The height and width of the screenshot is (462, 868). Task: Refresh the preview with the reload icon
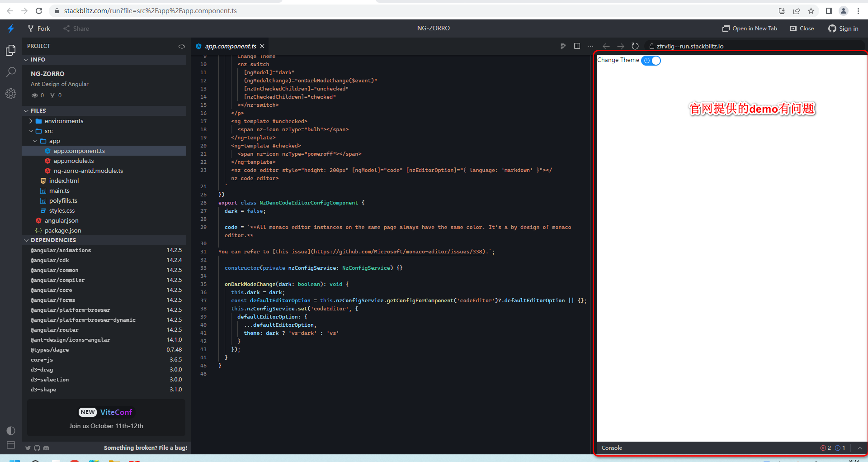635,46
